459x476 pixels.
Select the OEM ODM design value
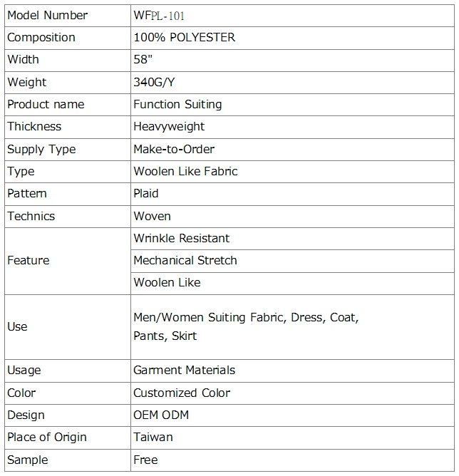[x=161, y=415]
